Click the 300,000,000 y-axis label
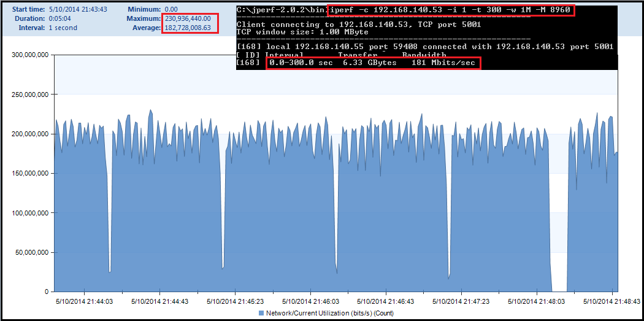Viewport: 644px width, 321px height. point(31,55)
